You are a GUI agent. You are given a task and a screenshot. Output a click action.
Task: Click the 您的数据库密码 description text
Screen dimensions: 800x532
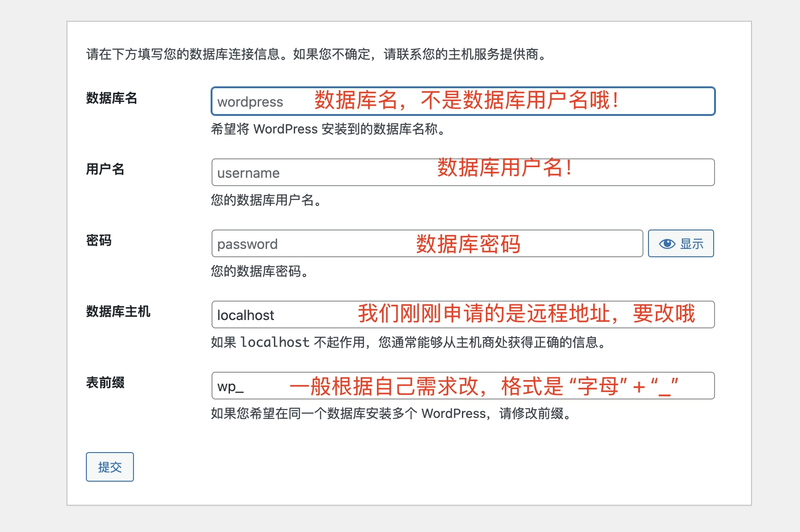click(x=260, y=272)
